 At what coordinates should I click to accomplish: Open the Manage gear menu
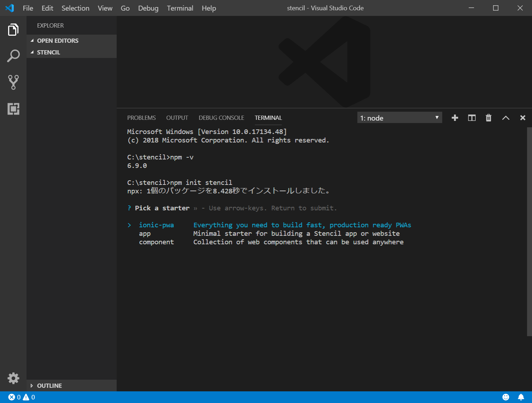coord(13,378)
